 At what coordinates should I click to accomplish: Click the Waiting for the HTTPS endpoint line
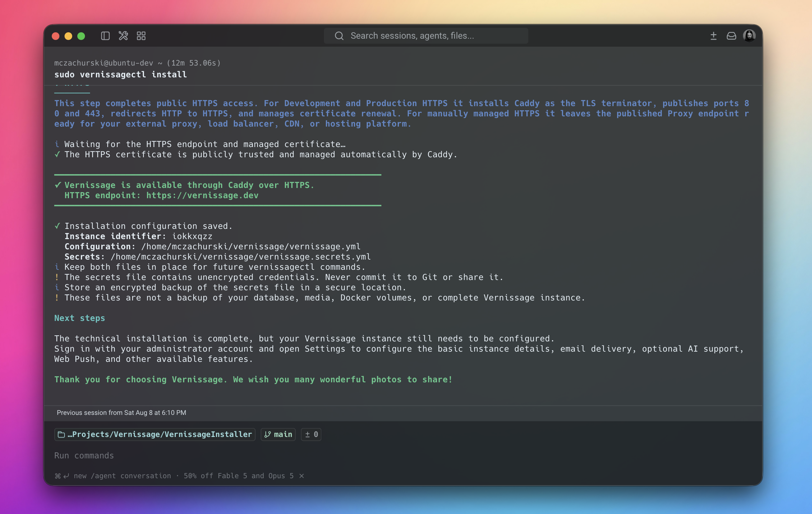(x=205, y=144)
